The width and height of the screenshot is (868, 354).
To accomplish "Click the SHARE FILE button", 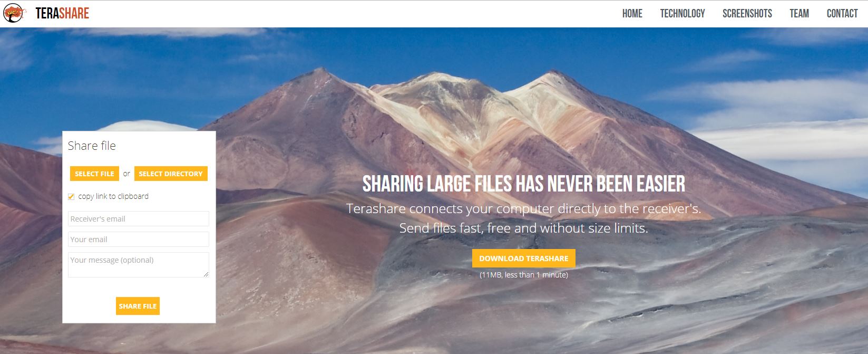I will [138, 306].
